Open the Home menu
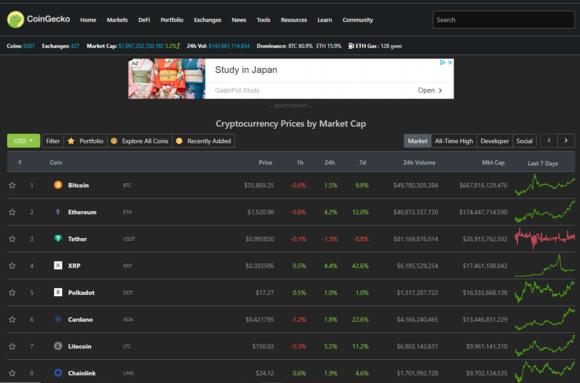The image size is (580, 383). 88,20
